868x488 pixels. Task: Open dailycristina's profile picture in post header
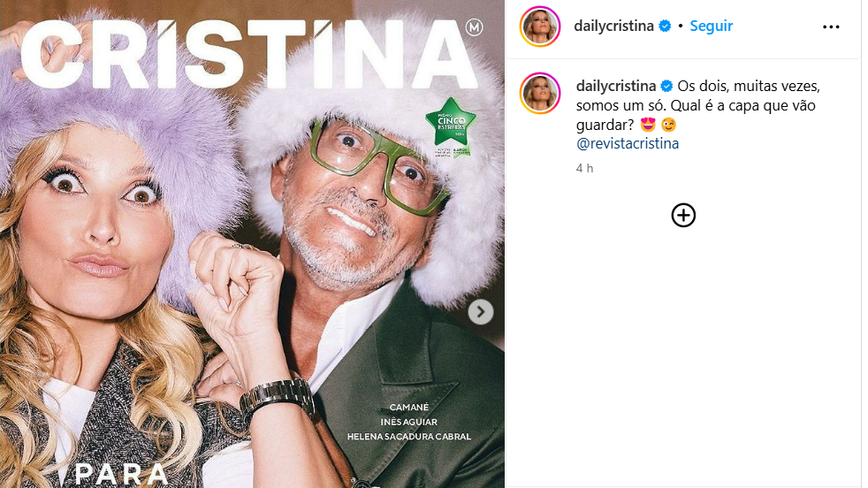click(541, 27)
